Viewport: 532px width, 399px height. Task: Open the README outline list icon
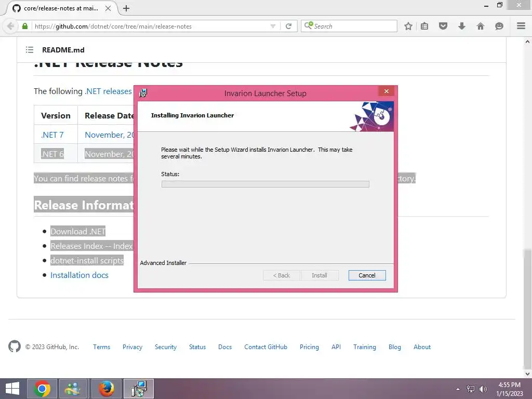click(x=30, y=50)
